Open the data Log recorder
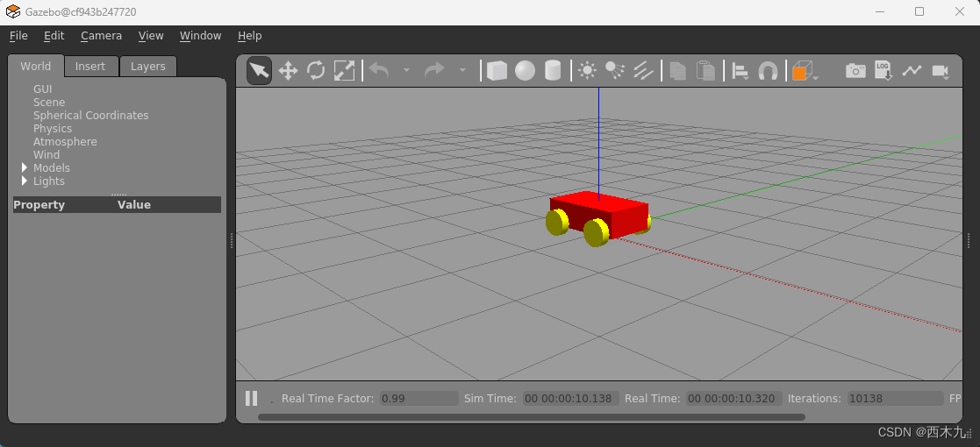The height and width of the screenshot is (447, 980). (883, 70)
